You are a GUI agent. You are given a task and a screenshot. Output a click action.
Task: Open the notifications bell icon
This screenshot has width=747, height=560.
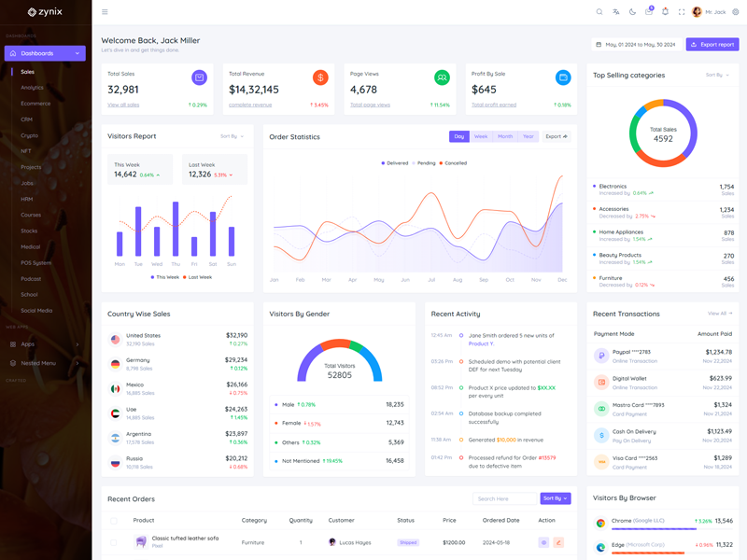click(x=665, y=12)
